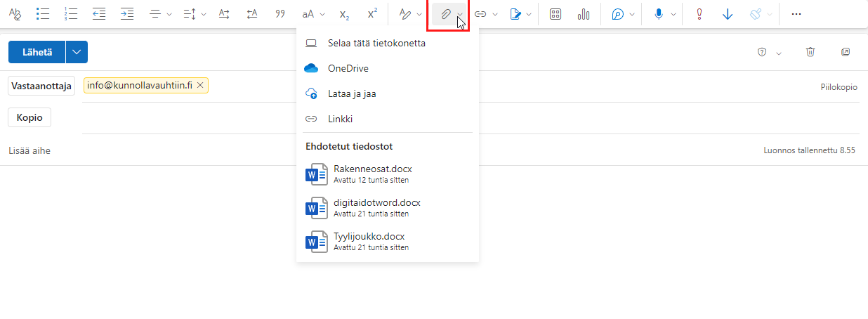
Task: Expand the microphone dropdown arrow
Action: pyautogui.click(x=673, y=14)
